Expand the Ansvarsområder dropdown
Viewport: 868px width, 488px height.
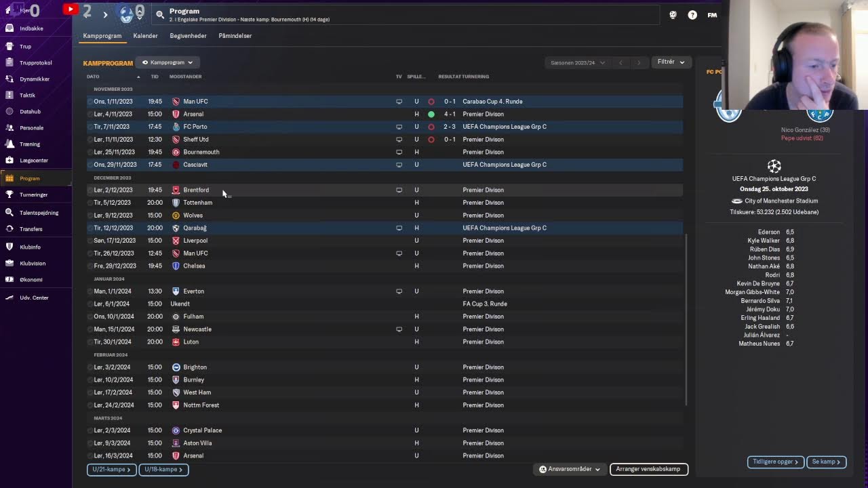coord(570,469)
